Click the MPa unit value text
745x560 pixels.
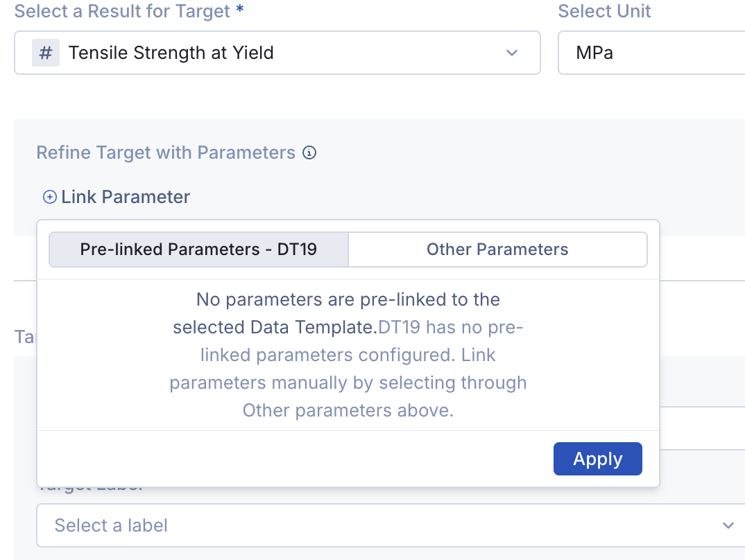594,53
